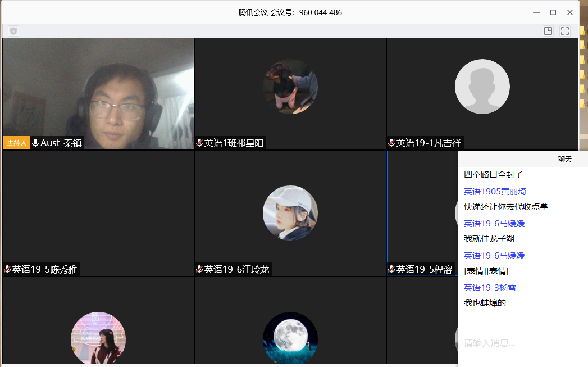Select the grey default avatar of 英语19-1凡吉祥

[x=482, y=87]
